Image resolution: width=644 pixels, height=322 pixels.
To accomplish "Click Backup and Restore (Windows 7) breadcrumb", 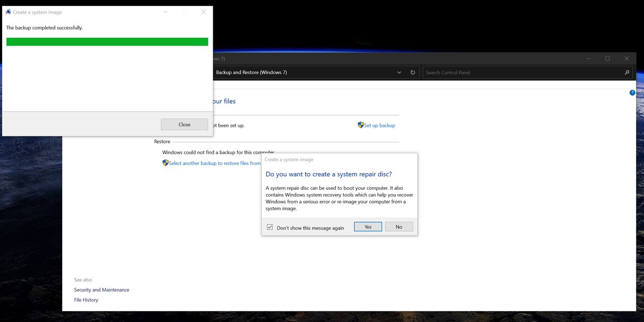I will point(251,73).
